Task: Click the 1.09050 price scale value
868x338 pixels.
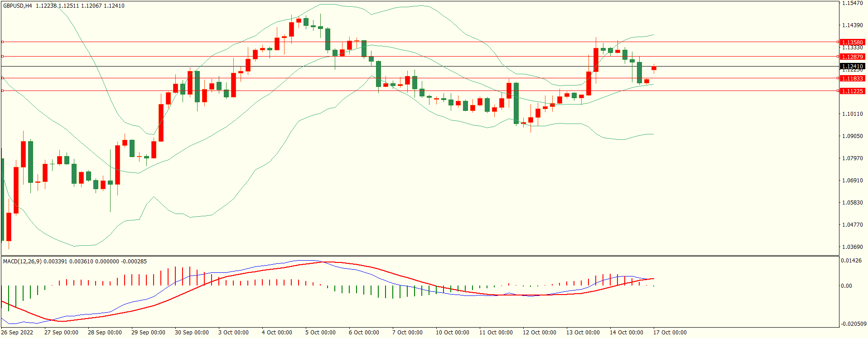Action: [852, 136]
